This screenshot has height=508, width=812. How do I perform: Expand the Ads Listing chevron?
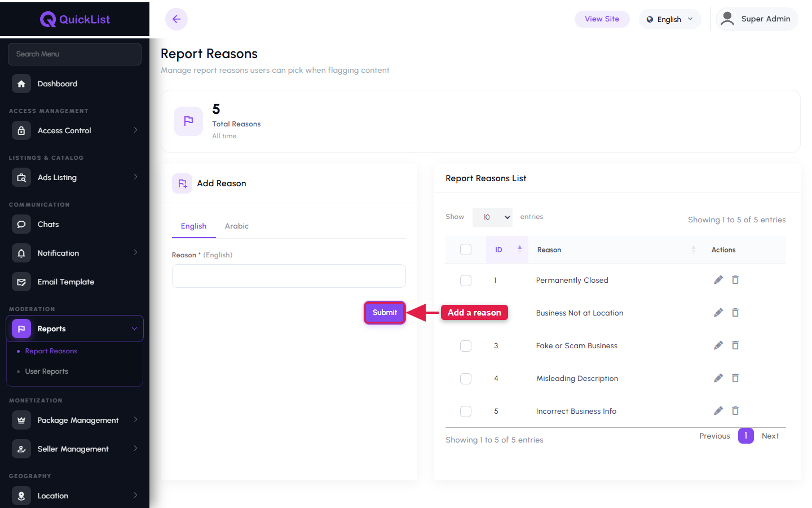tap(135, 177)
